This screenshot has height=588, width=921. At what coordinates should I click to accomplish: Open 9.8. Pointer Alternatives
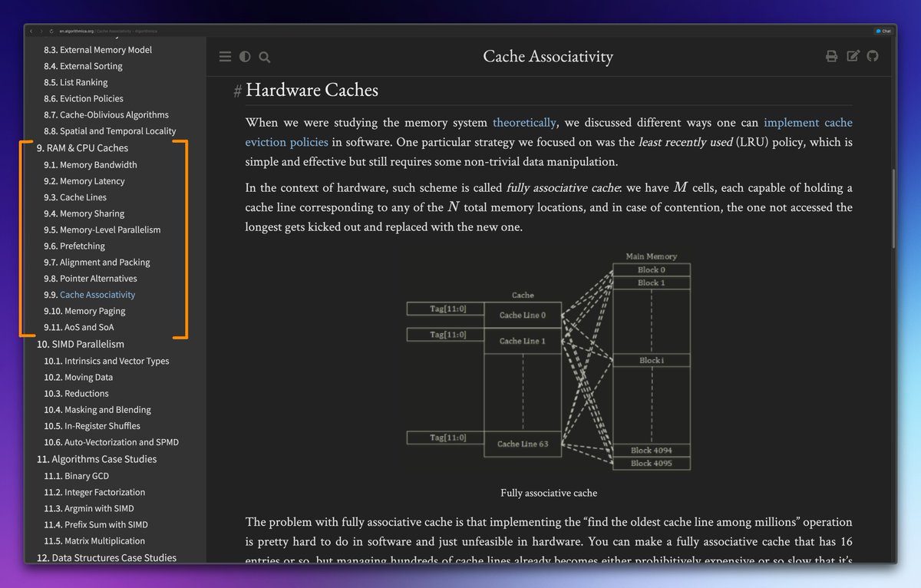91,279
